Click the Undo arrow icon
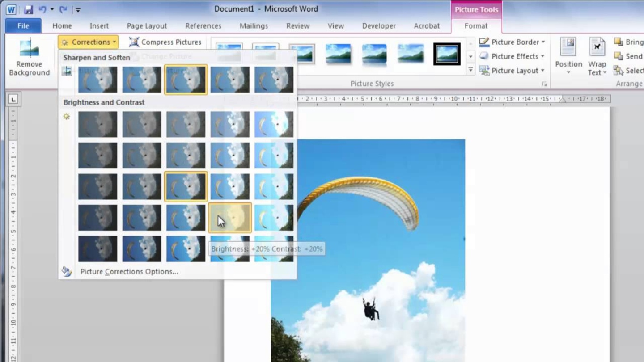This screenshot has height=362, width=644. click(42, 9)
